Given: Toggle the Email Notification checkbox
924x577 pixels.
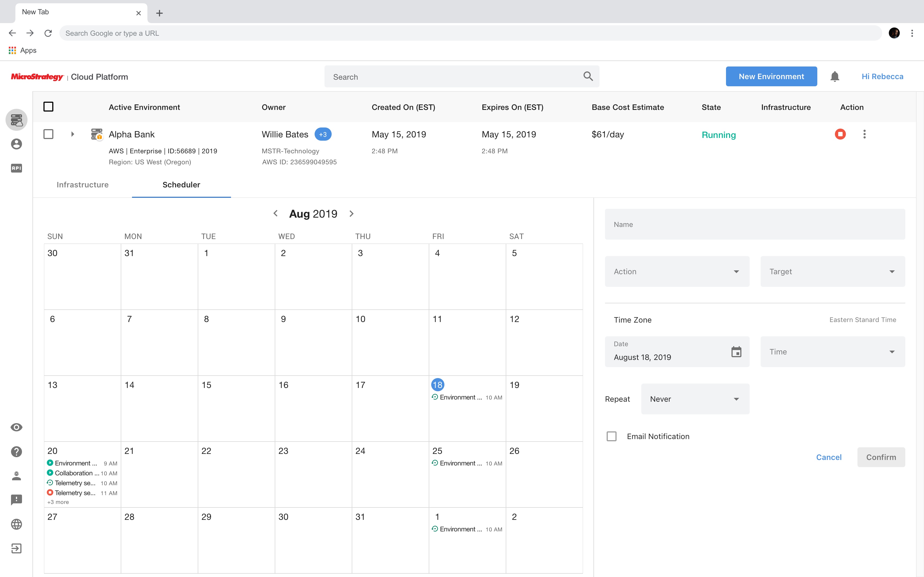Looking at the screenshot, I should click(611, 436).
